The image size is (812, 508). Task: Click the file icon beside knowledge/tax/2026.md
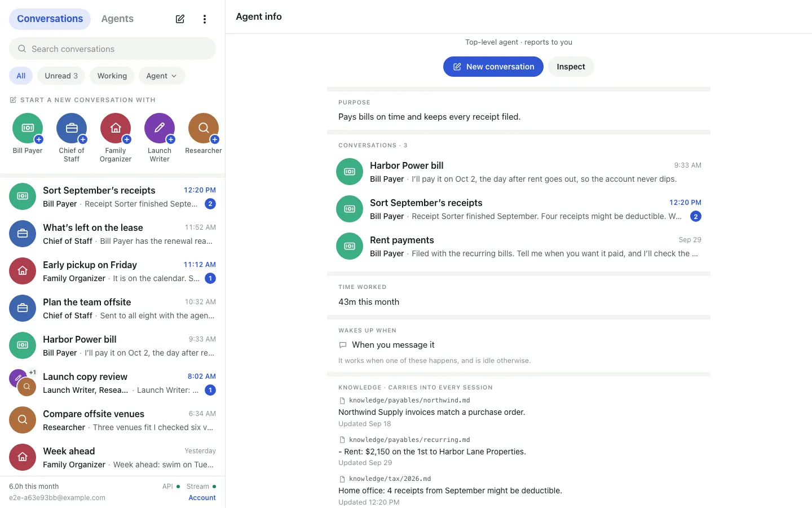(x=342, y=479)
